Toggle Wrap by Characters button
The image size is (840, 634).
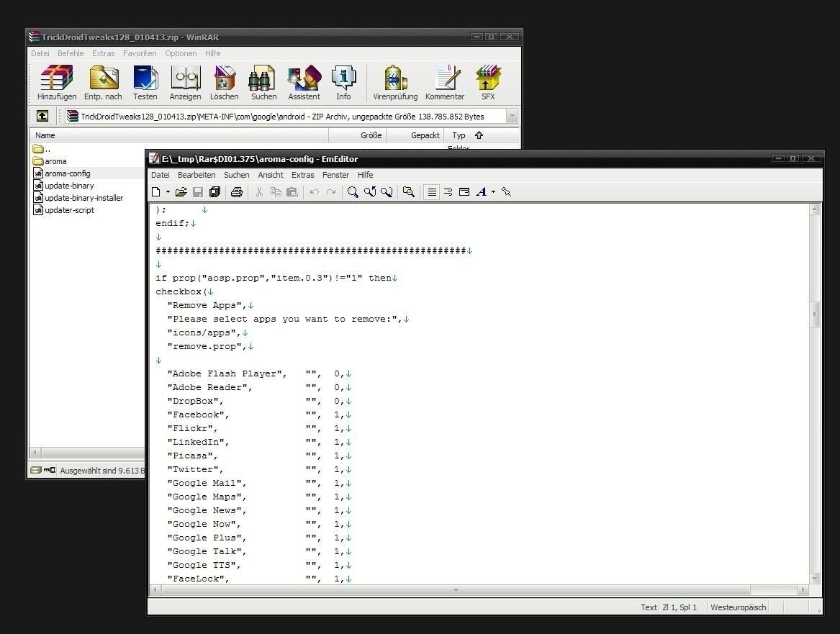(448, 192)
